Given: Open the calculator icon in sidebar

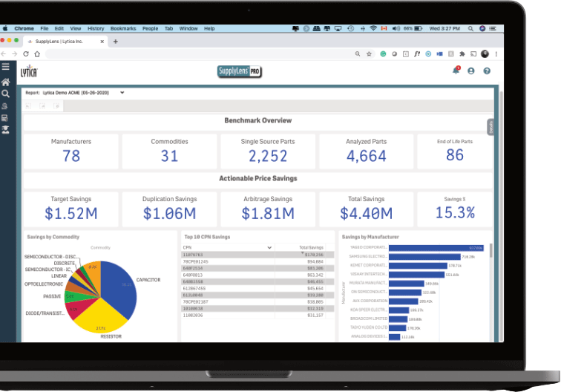Looking at the screenshot, I should (x=5, y=118).
